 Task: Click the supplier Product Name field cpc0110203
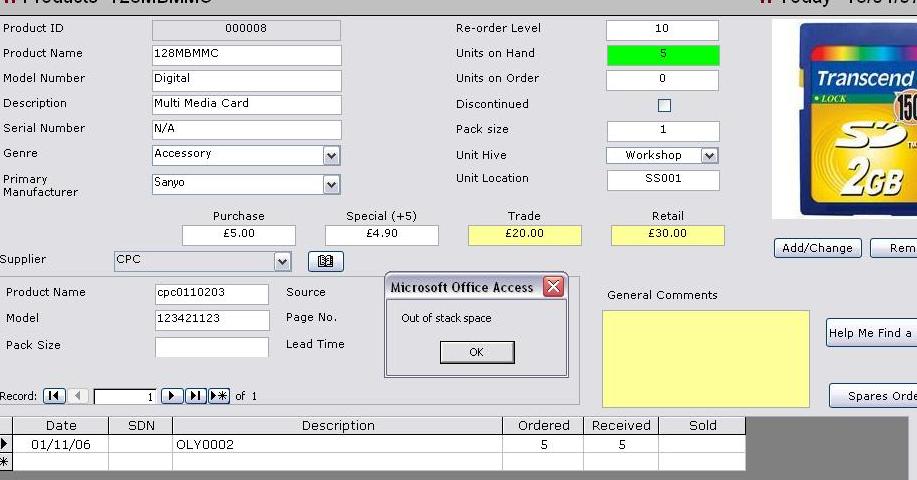tap(212, 294)
